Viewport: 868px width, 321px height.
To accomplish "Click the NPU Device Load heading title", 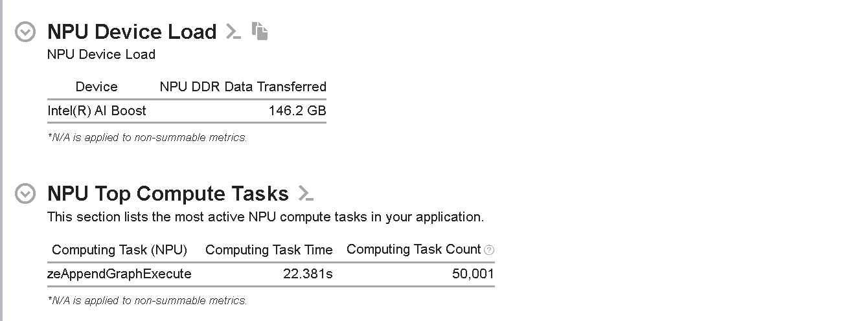I will click(132, 32).
